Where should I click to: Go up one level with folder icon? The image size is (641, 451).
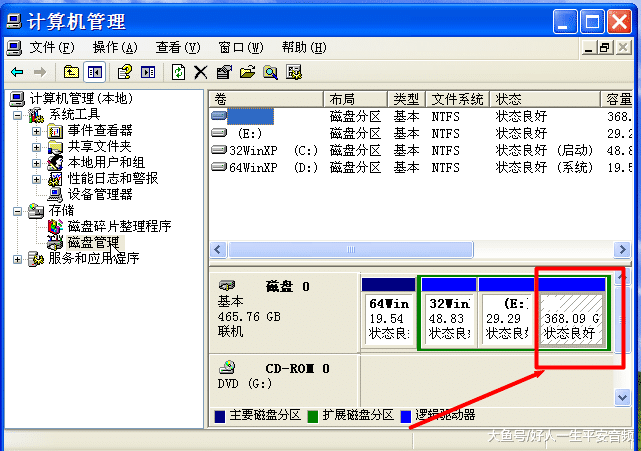[71, 72]
